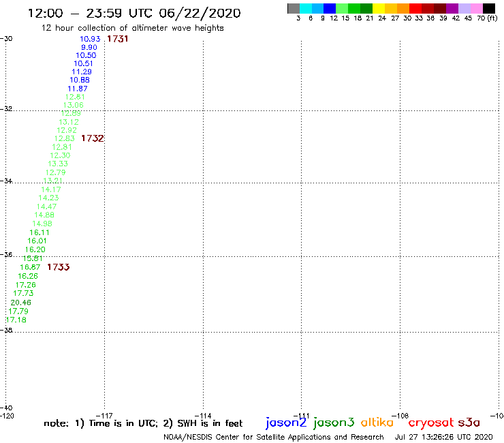Click the wave height value 12.89
This screenshot has height=443, width=504.
[x=71, y=113]
